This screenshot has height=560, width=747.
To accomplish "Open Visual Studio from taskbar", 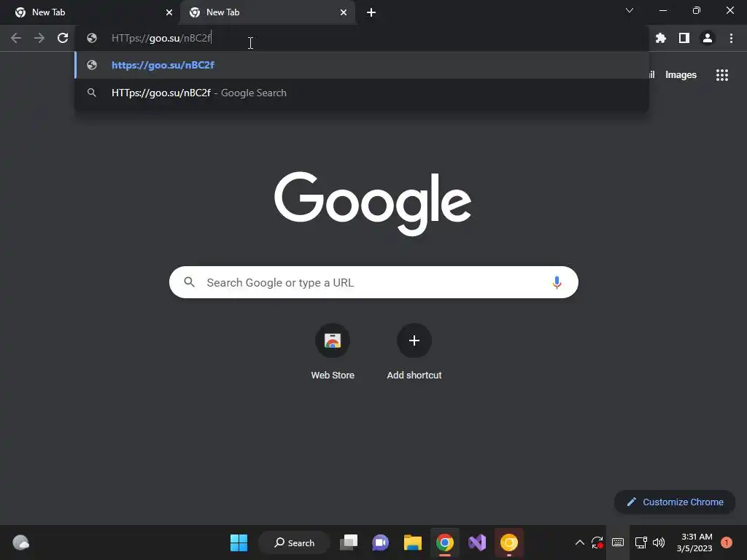I will [x=477, y=542].
